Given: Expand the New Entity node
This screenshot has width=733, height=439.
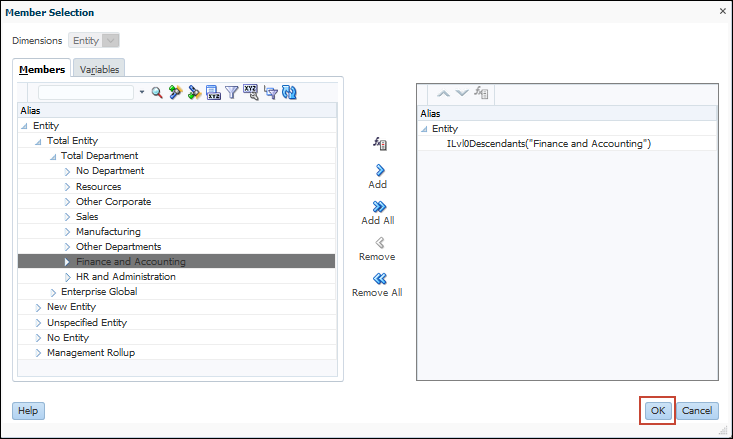Looking at the screenshot, I should click(x=38, y=308).
